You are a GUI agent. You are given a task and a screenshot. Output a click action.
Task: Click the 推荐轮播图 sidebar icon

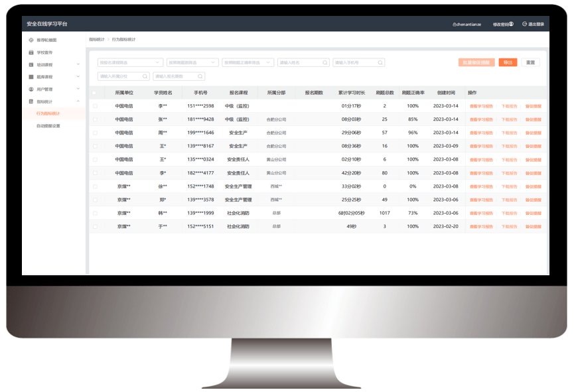[x=31, y=40]
